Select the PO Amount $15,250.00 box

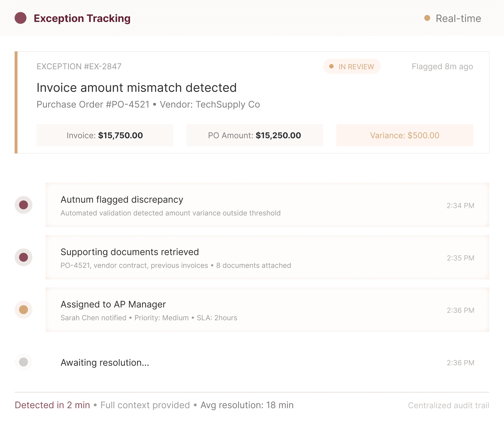(255, 135)
